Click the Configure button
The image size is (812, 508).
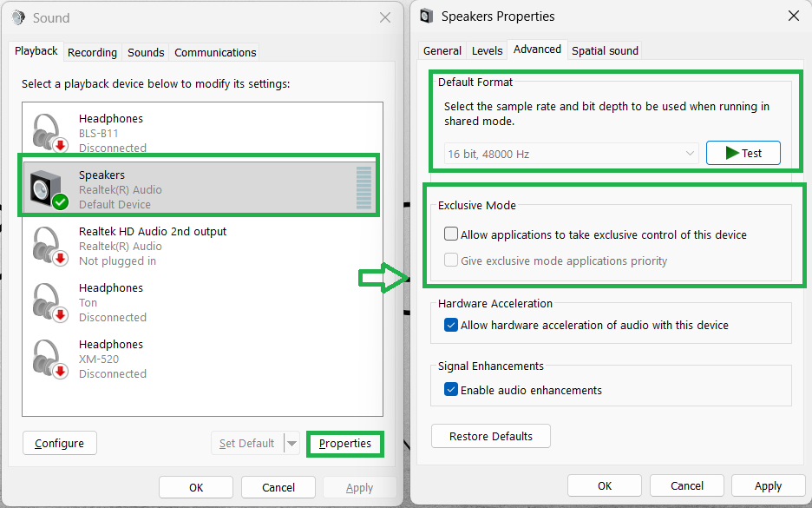click(60, 443)
